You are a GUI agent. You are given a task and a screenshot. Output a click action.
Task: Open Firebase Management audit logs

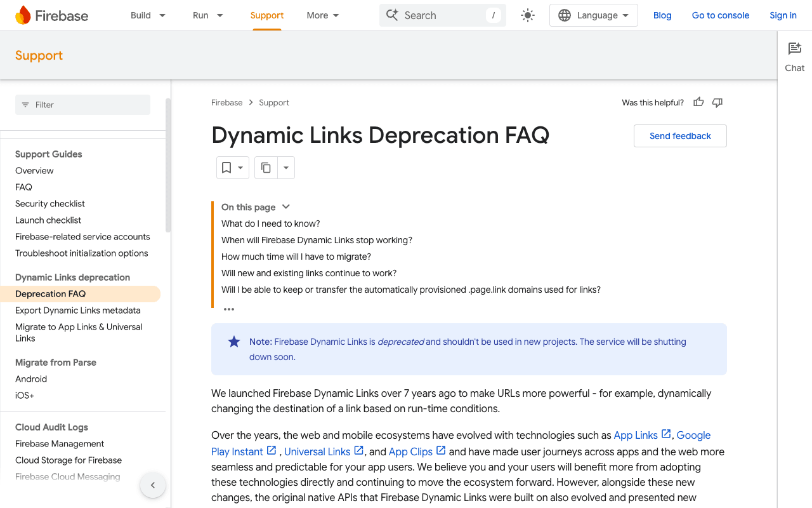[x=60, y=444]
